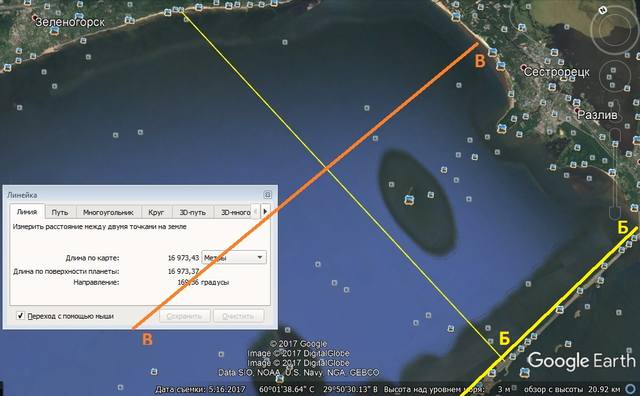Screen dimensions: 640x396
Task: Click the Разлив place marker
Action: click(577, 110)
